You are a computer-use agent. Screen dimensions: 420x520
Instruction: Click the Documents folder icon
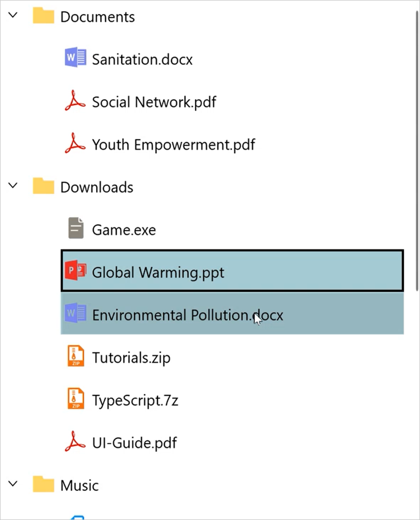[44, 16]
